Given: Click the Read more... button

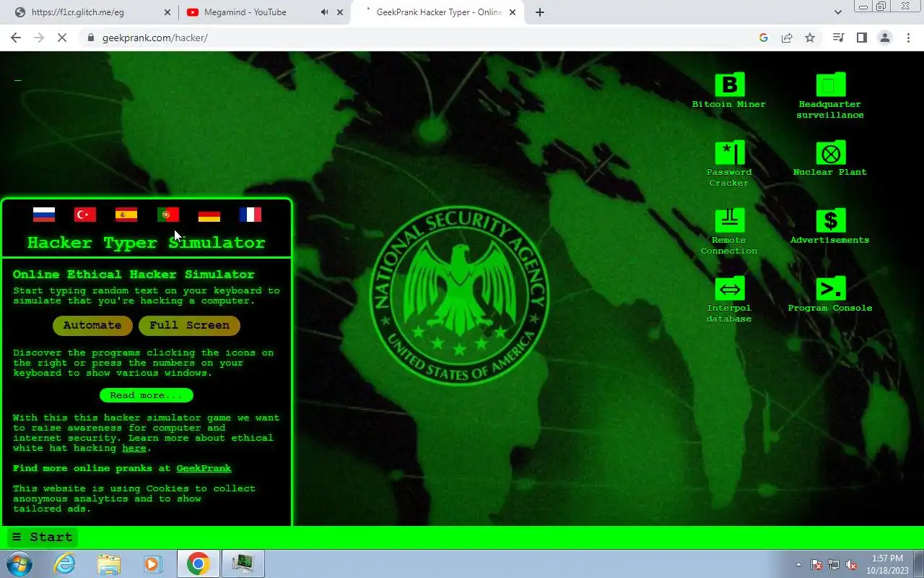Looking at the screenshot, I should coord(147,395).
